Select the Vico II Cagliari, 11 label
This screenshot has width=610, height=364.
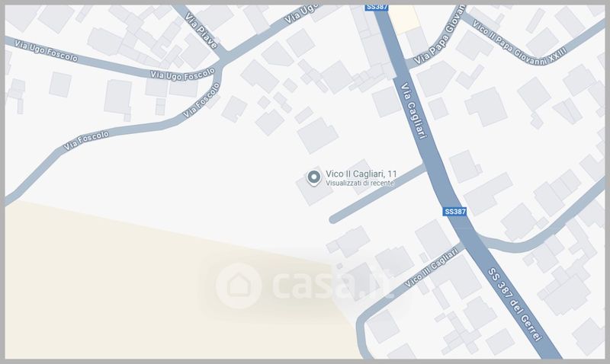coord(361,174)
